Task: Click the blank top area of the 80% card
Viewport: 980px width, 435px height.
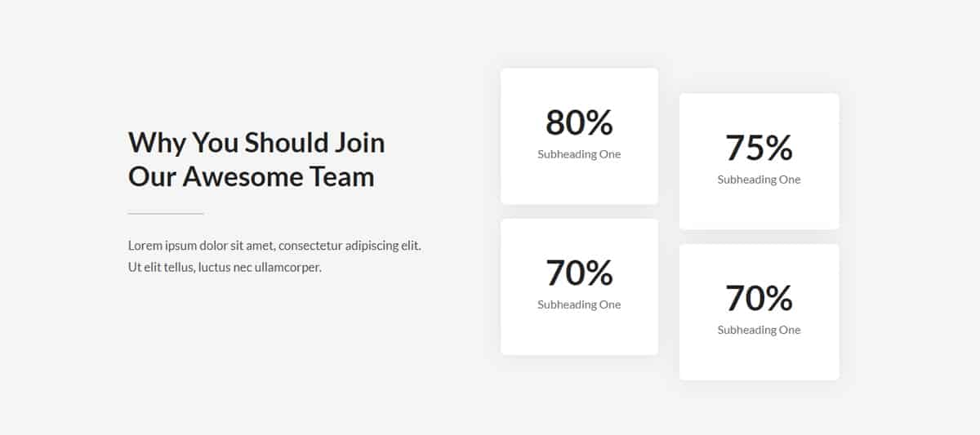Action: point(579,85)
